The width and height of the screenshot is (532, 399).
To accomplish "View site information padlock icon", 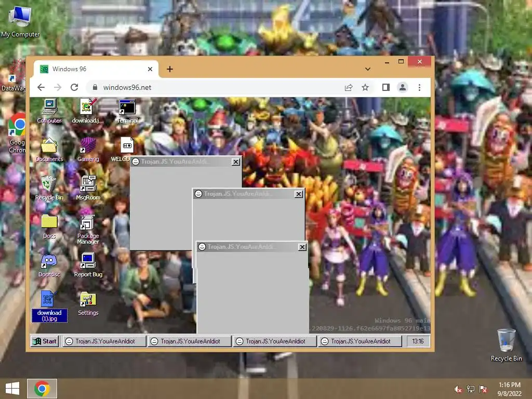I will (95, 87).
